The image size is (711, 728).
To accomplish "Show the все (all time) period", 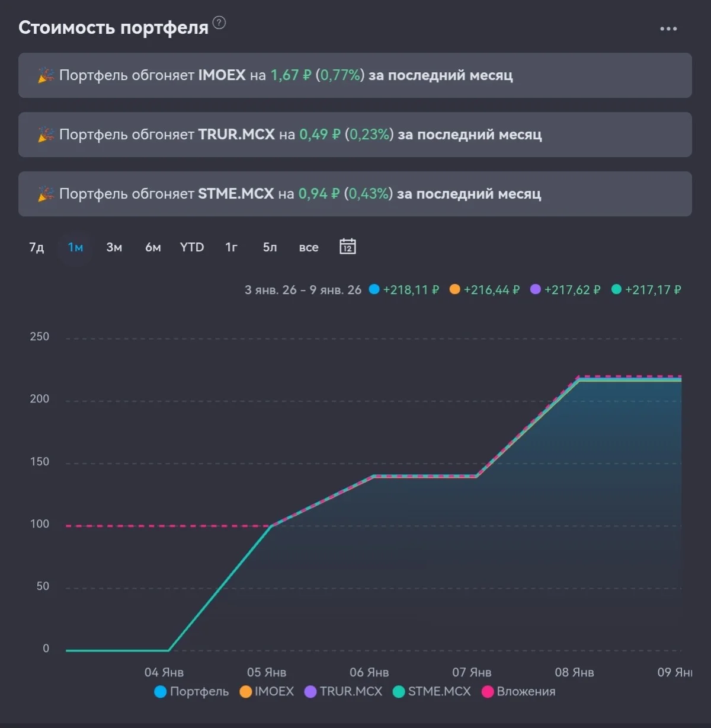I will pyautogui.click(x=309, y=247).
